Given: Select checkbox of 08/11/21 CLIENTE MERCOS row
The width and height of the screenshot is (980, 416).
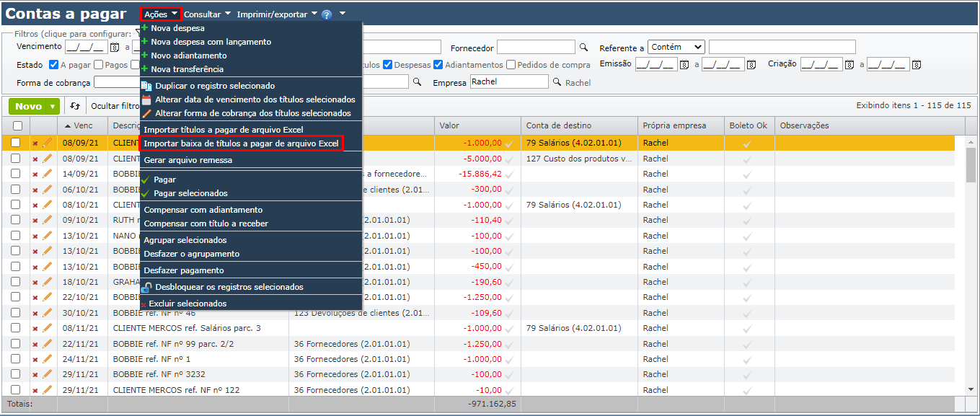Looking at the screenshot, I should coord(16,328).
